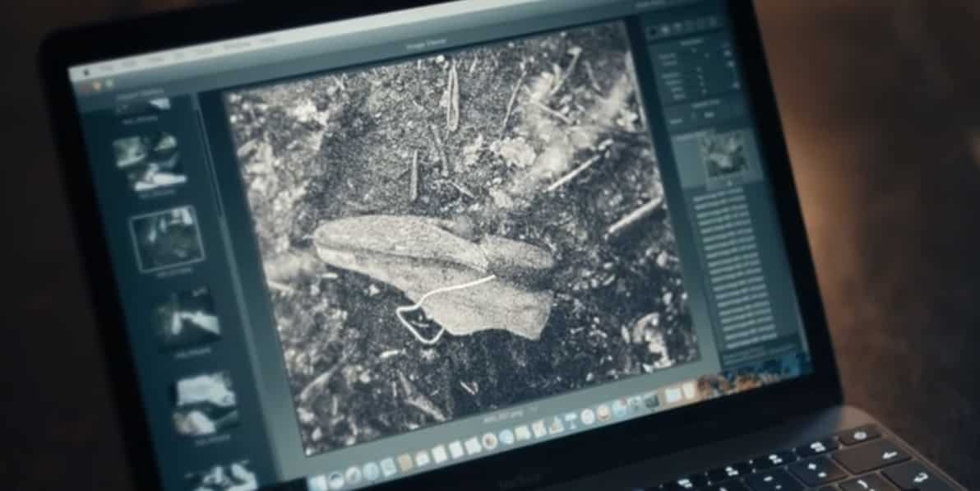Click the preview thumbnail in the right panel
The image size is (980, 491).
[x=726, y=154]
